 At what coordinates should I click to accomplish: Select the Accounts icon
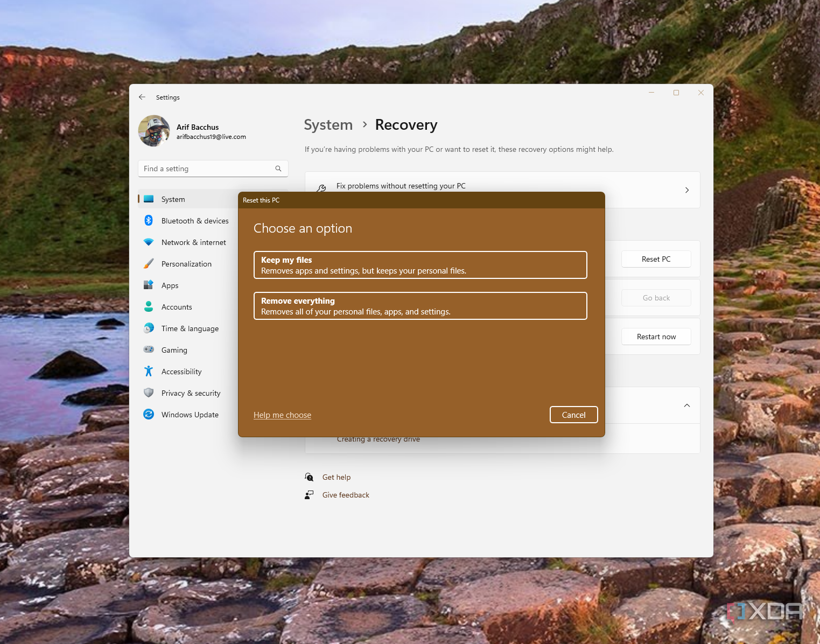(x=148, y=306)
